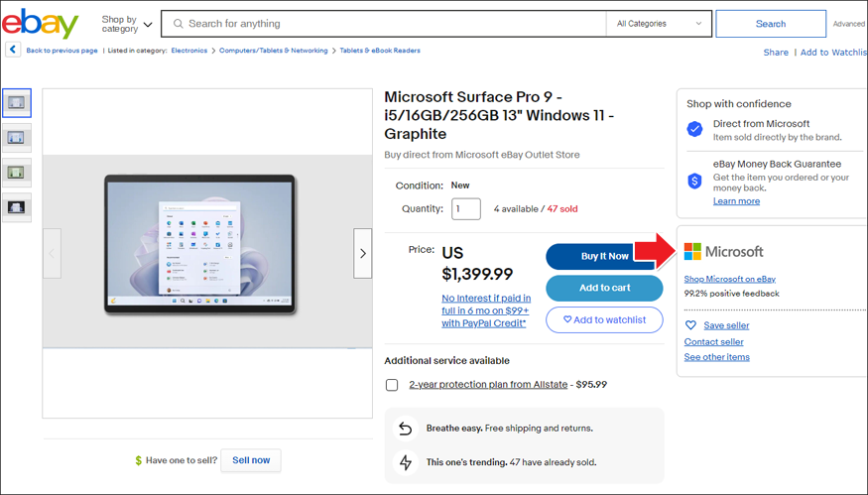Tick the 2-year protection plan checkbox
The width and height of the screenshot is (868, 495).
tap(392, 385)
